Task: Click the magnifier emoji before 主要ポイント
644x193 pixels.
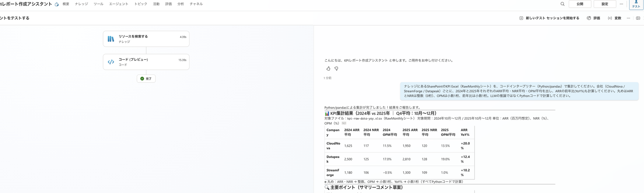Action: [327, 187]
